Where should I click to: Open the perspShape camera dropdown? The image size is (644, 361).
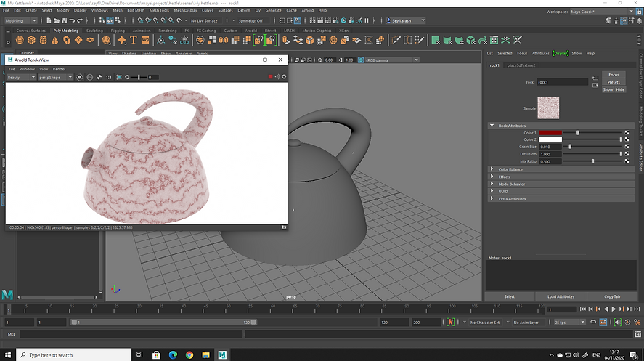[55, 77]
